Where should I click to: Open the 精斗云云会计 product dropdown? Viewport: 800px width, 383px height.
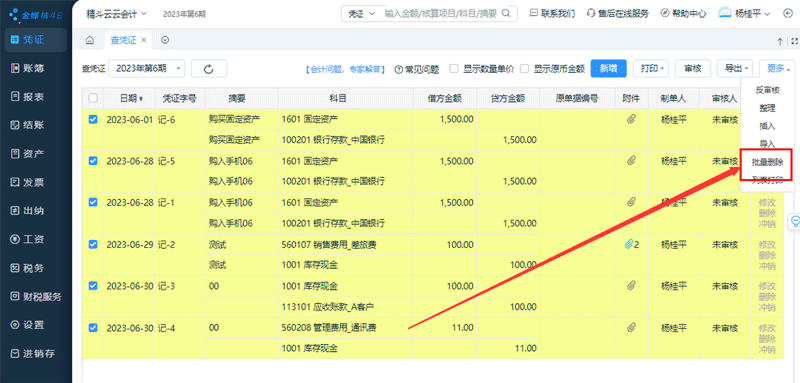coord(116,14)
